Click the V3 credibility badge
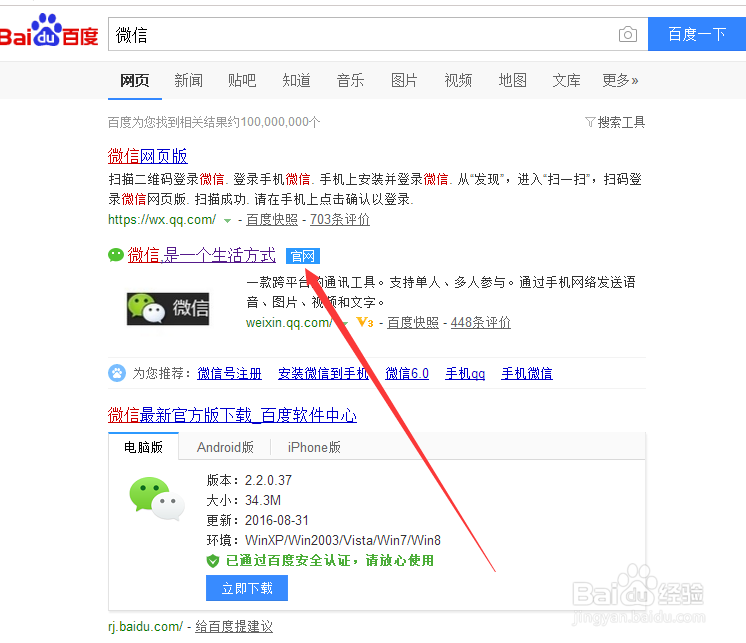The width and height of the screenshot is (746, 643). click(x=364, y=322)
